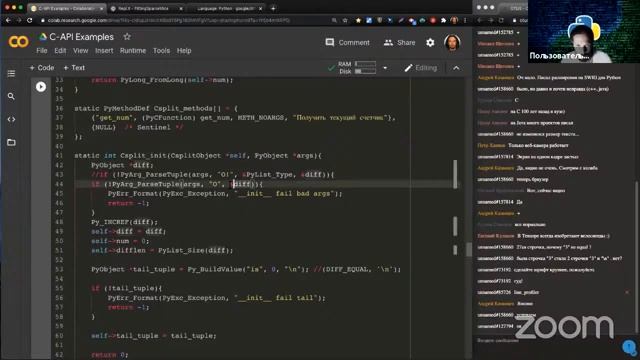
Task: Click code line 48 Py_INCREF(diff)
Action: point(124,222)
